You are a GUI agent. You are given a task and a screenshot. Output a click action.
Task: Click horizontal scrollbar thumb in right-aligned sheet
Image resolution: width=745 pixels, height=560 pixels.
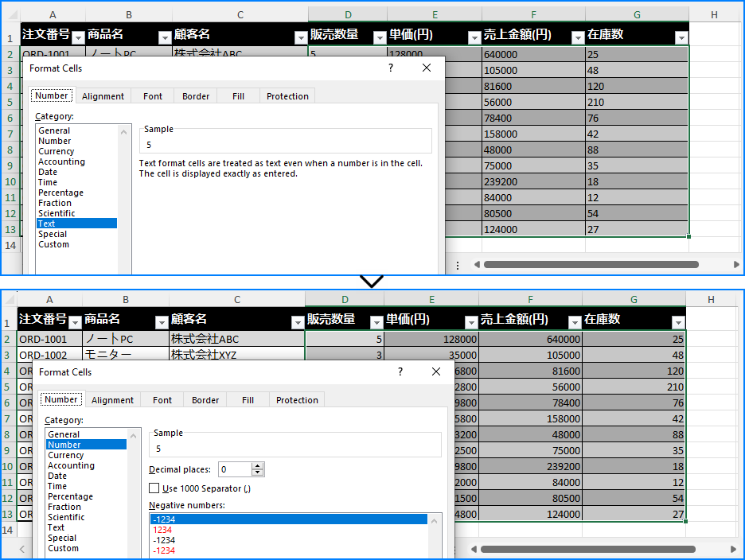click(587, 549)
